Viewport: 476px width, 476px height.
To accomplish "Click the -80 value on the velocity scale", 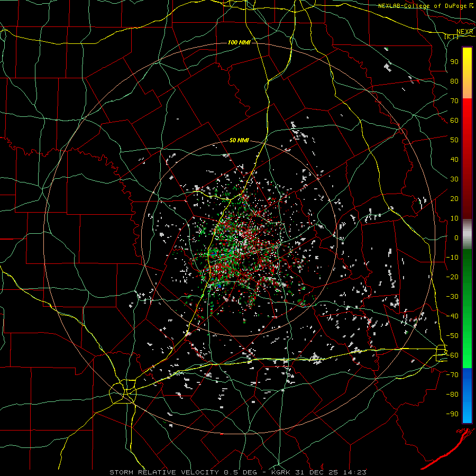I will pos(452,395).
